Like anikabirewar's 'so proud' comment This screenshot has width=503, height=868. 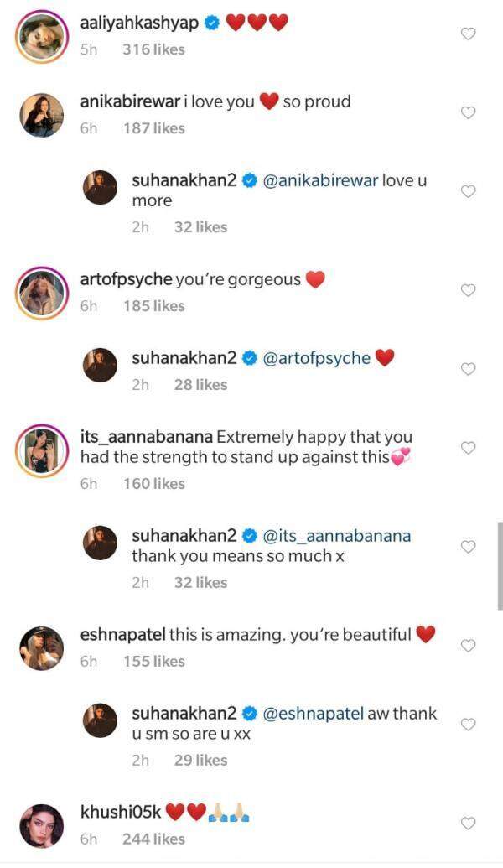click(469, 112)
